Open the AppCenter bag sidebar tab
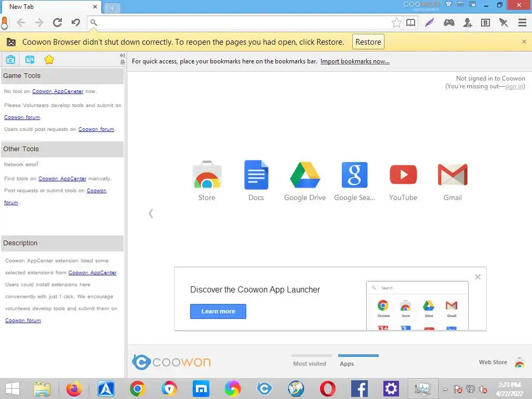This screenshot has width=532, height=399. [x=10, y=60]
